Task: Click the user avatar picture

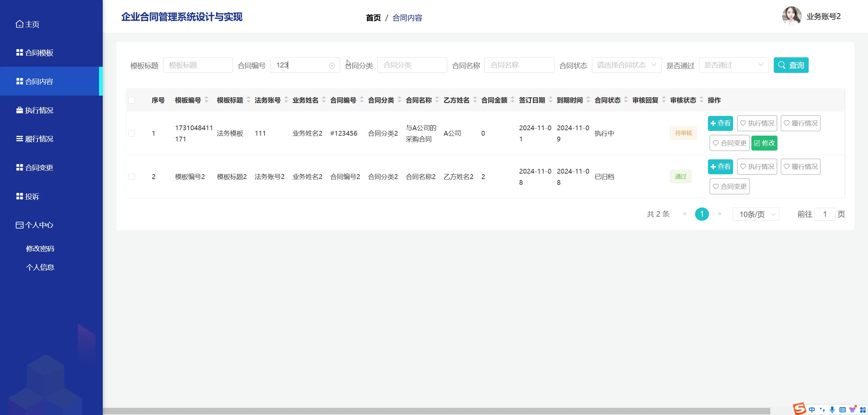Action: click(791, 16)
